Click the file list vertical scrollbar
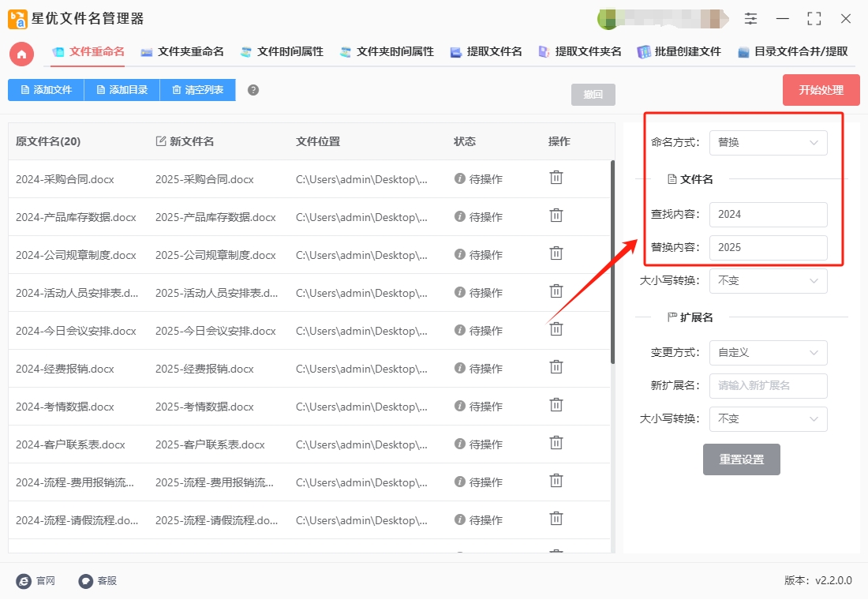This screenshot has height=600, width=868. pyautogui.click(x=612, y=262)
